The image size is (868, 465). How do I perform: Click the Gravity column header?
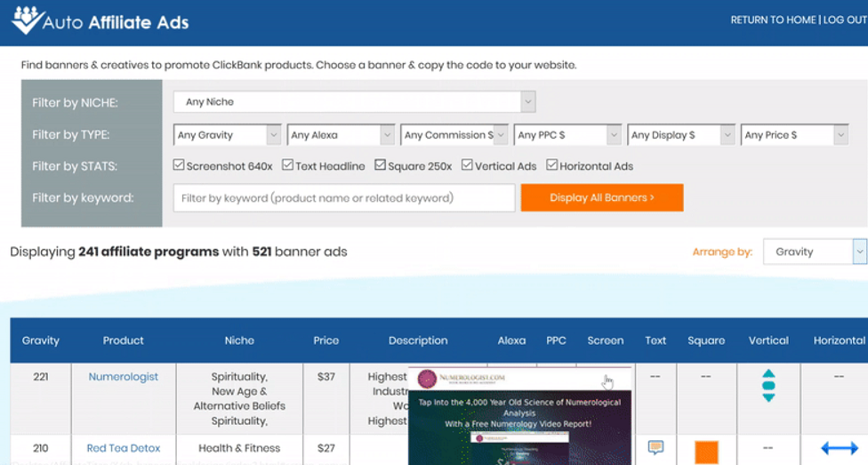coord(40,341)
